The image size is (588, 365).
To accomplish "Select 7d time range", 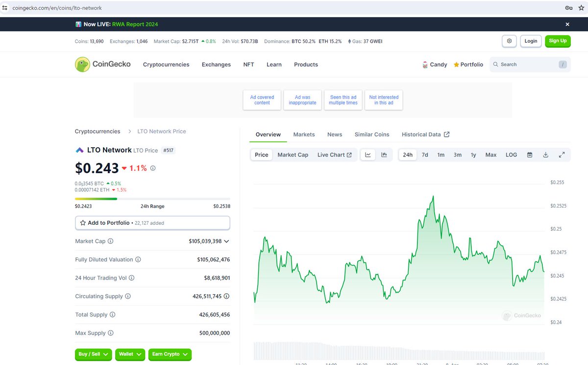I will [425, 155].
